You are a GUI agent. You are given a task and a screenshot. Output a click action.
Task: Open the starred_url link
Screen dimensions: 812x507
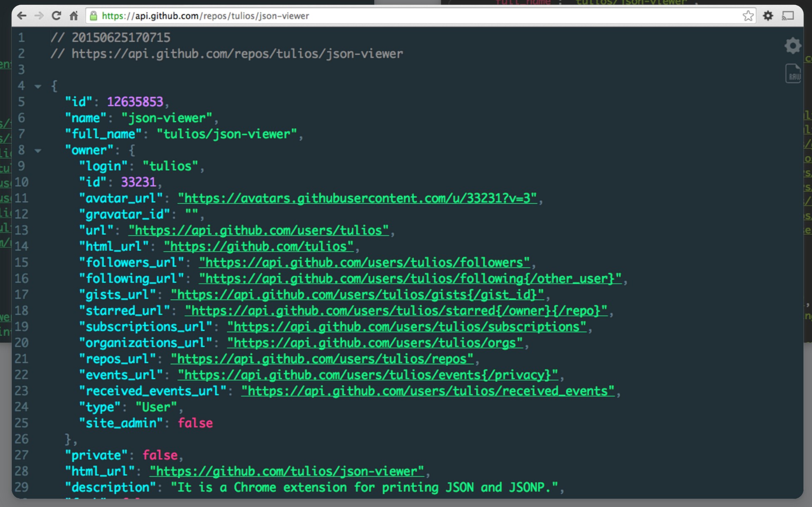click(396, 310)
